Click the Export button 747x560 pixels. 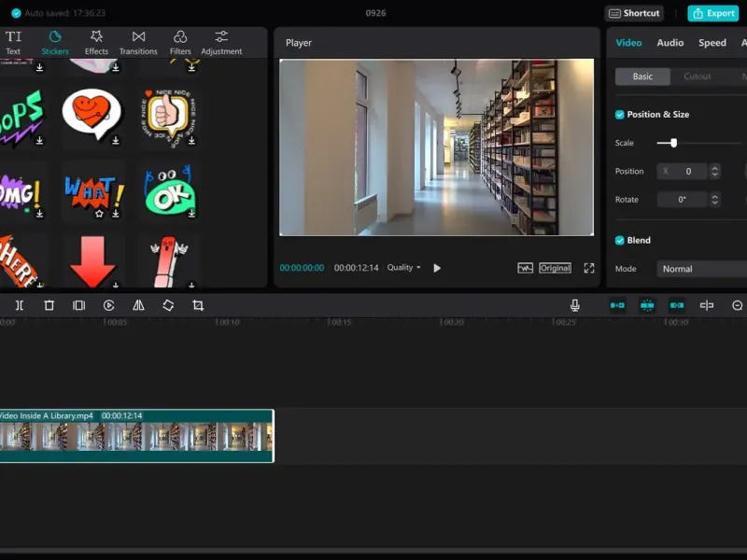point(712,13)
